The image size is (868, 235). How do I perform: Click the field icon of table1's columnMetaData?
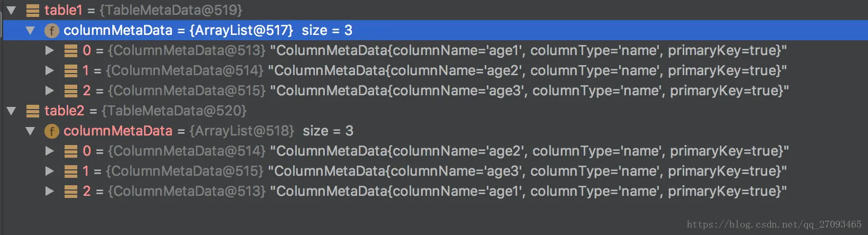pos(51,31)
